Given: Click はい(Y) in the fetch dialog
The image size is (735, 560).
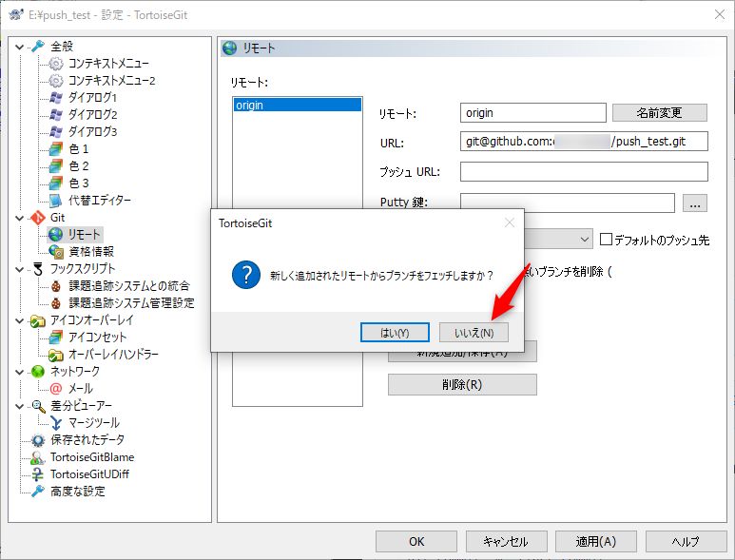Looking at the screenshot, I should 395,333.
